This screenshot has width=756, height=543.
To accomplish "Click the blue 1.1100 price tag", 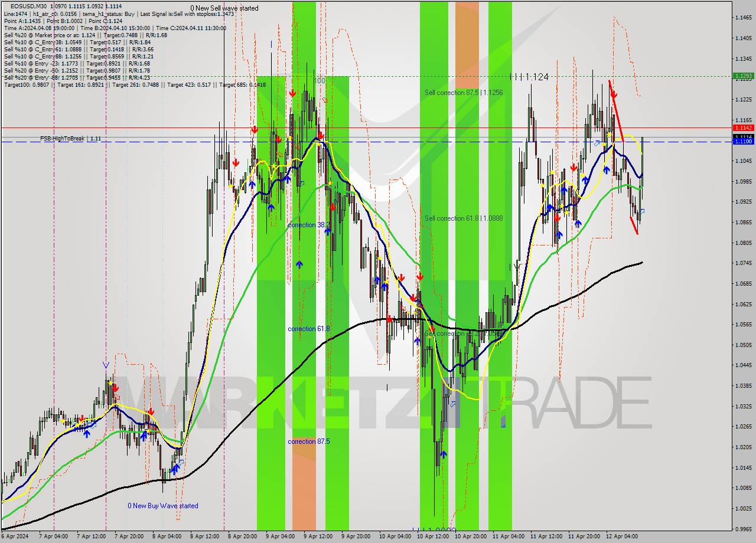I will pyautogui.click(x=742, y=142).
